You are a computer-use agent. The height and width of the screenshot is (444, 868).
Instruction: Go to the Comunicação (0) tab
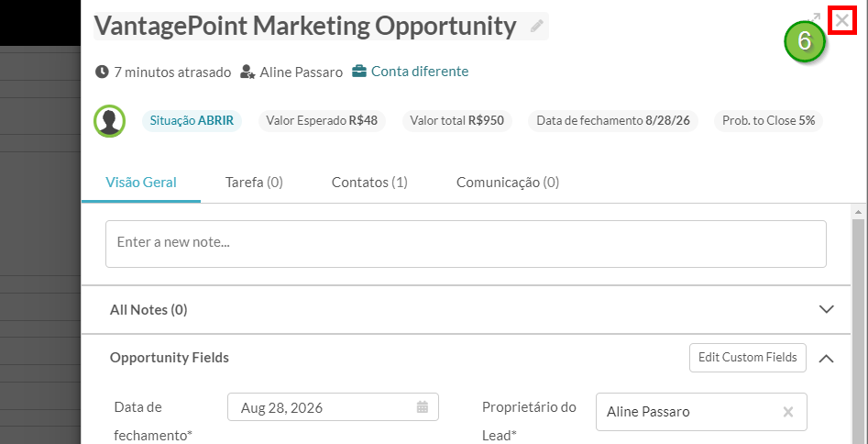tap(508, 183)
